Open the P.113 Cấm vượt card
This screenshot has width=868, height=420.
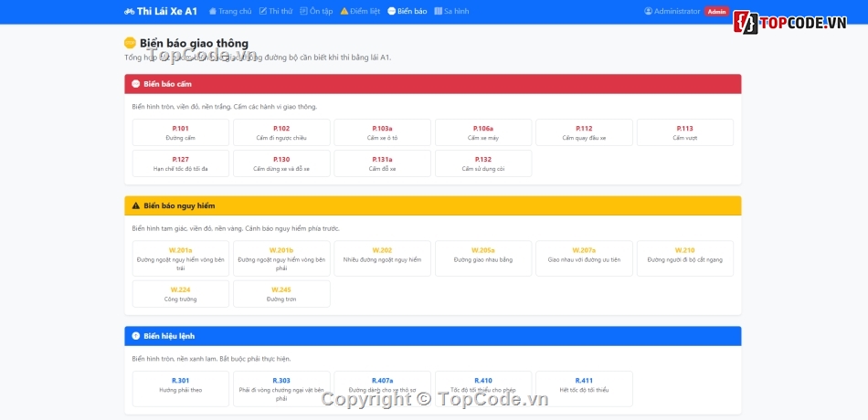pyautogui.click(x=685, y=132)
